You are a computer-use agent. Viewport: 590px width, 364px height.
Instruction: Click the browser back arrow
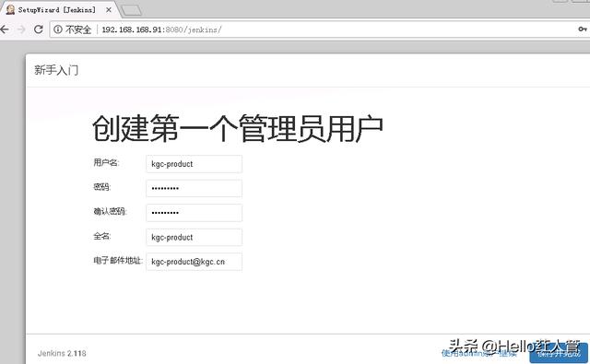4,29
